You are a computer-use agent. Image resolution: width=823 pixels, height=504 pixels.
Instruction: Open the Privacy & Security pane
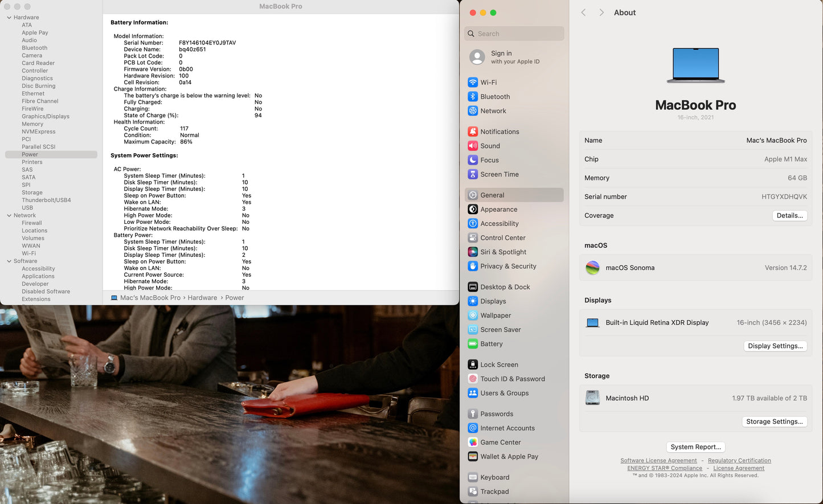coord(508,267)
